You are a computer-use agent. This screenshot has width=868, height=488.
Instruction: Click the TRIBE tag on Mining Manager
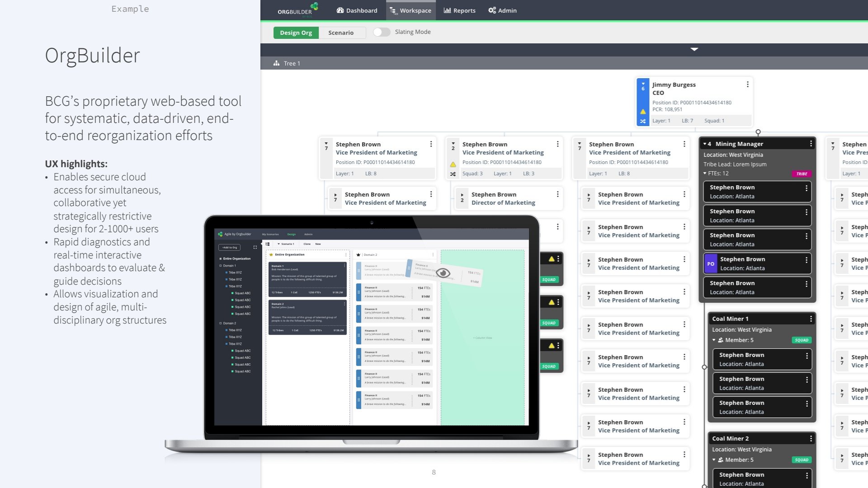pos(802,174)
